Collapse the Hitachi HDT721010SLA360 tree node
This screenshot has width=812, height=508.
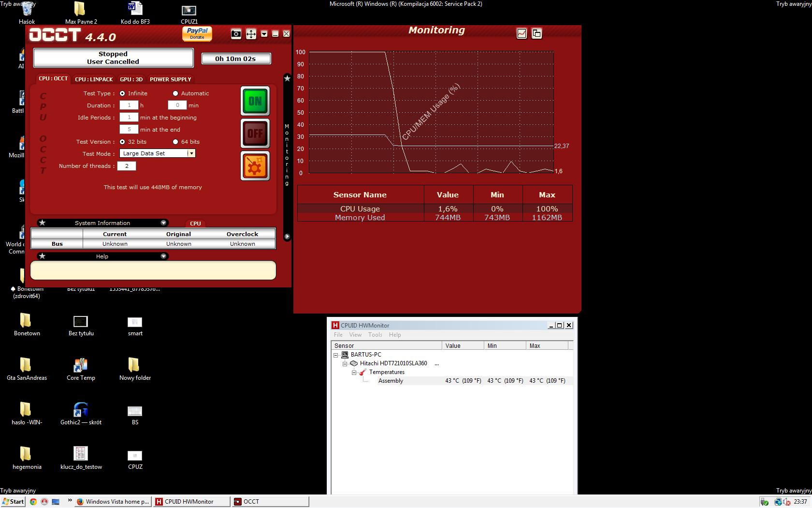tap(345, 363)
